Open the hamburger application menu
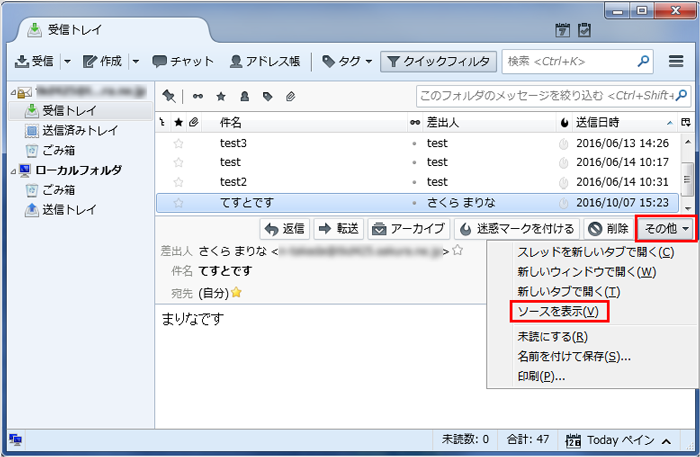Screen dimensions: 700x457 (676, 61)
